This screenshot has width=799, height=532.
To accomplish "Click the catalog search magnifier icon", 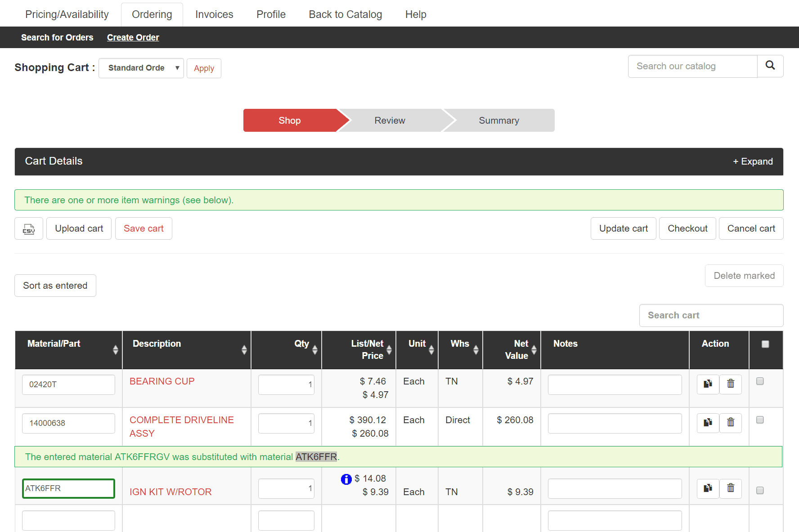I will [x=770, y=66].
